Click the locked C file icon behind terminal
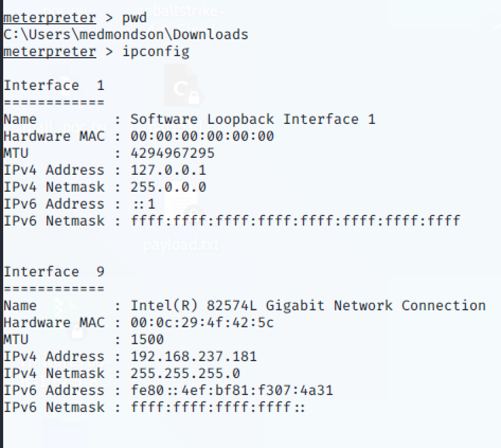The height and width of the screenshot is (448, 501). tap(181, 85)
